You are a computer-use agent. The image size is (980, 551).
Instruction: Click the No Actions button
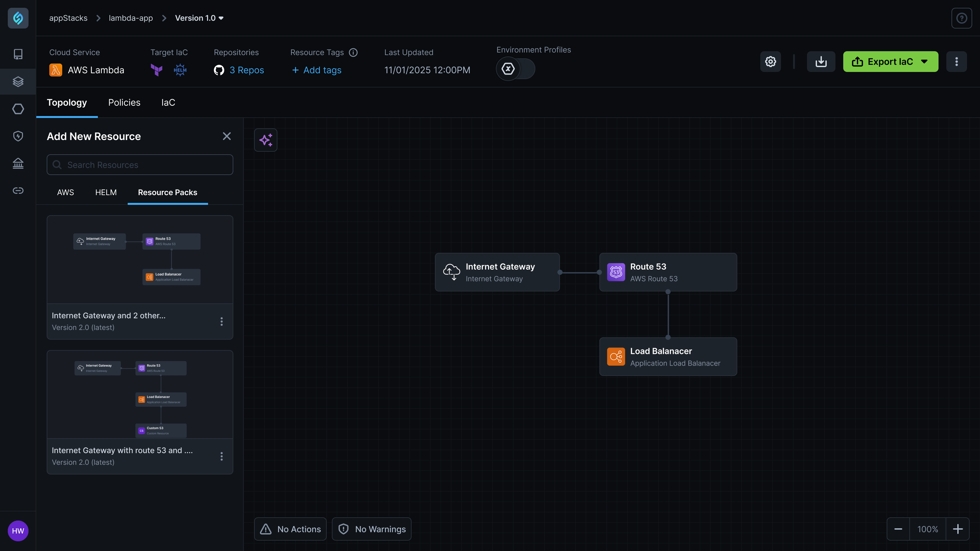290,529
